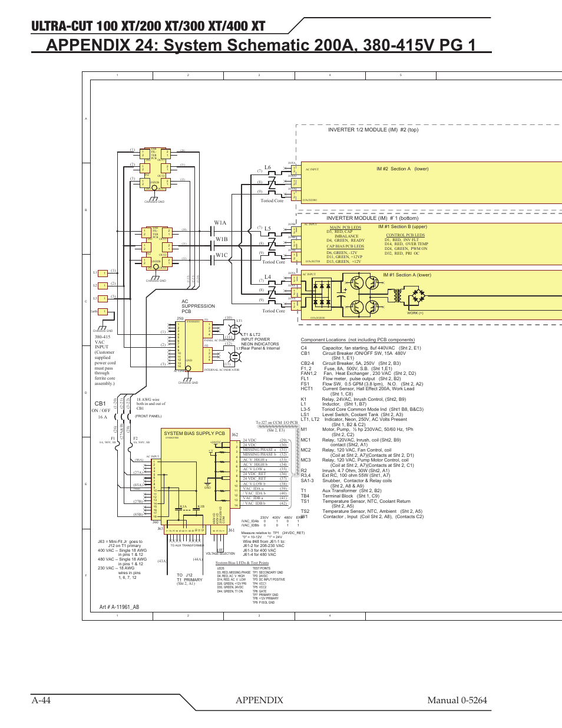Image resolution: width=562 pixels, height=728 pixels.
Task: Click the WORK (+) output label
Action: pos(415,313)
